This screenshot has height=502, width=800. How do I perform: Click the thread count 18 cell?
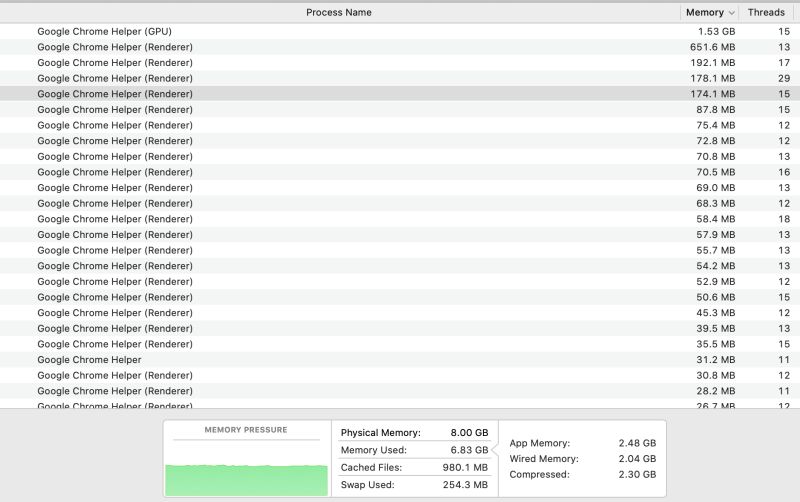(x=784, y=219)
